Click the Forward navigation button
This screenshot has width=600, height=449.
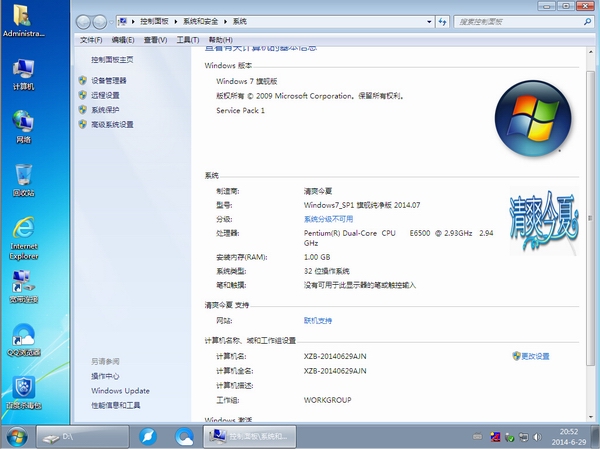coord(99,22)
